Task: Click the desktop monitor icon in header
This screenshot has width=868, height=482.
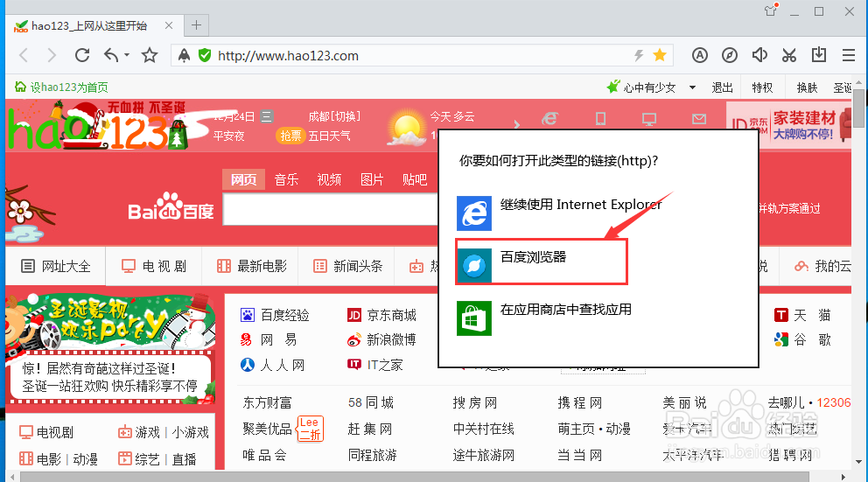Action: (x=649, y=119)
